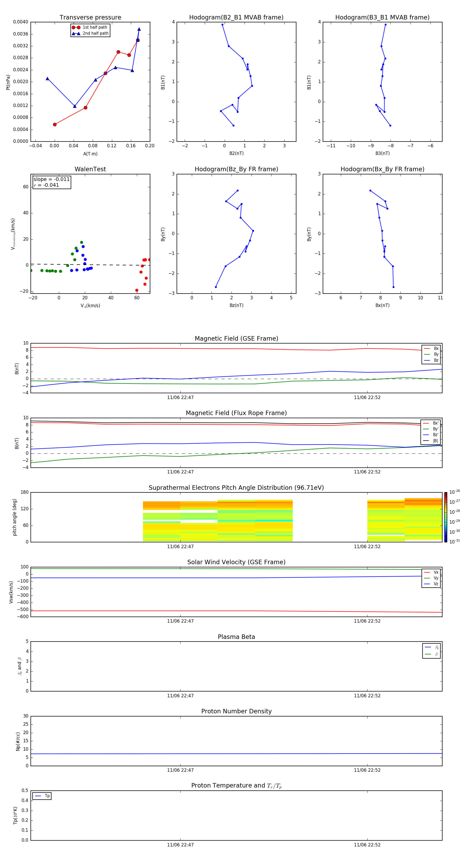Click the 'Bz' entry in GSE legend

431,360
